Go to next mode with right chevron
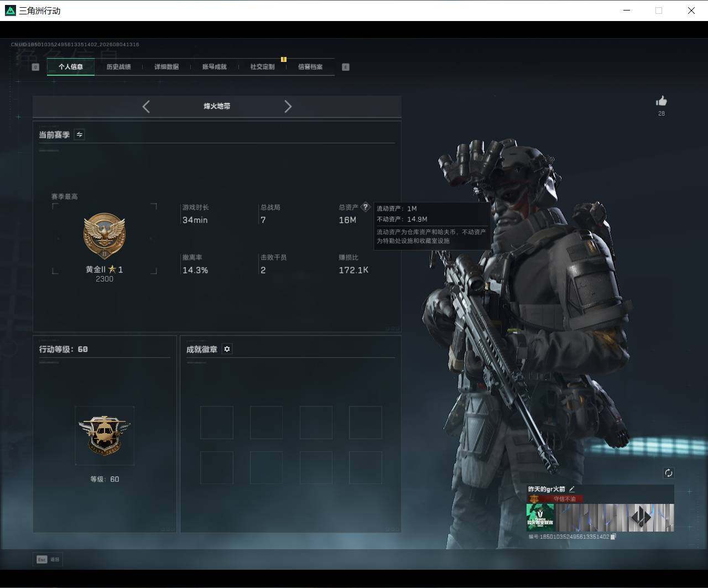 pos(288,106)
